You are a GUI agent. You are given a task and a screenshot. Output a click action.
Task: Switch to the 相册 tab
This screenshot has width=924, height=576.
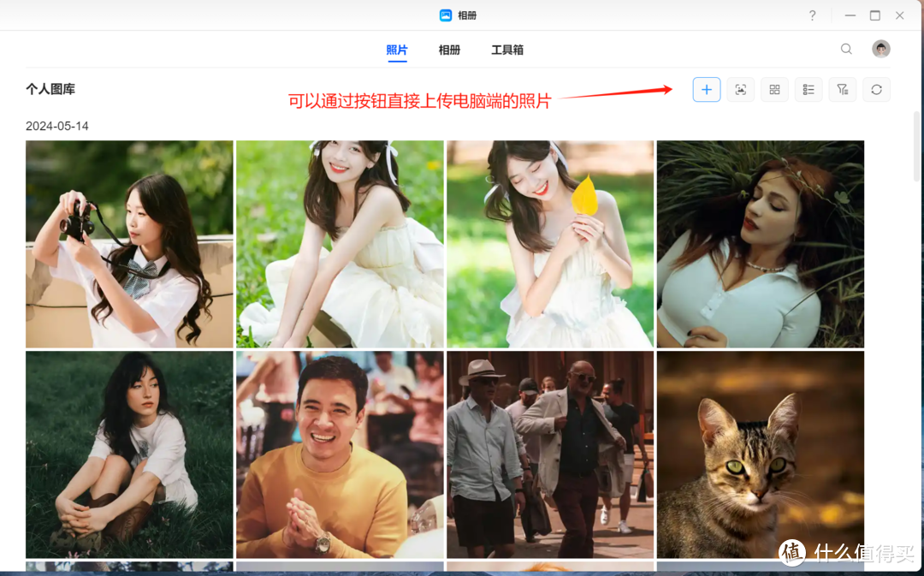[x=449, y=50]
